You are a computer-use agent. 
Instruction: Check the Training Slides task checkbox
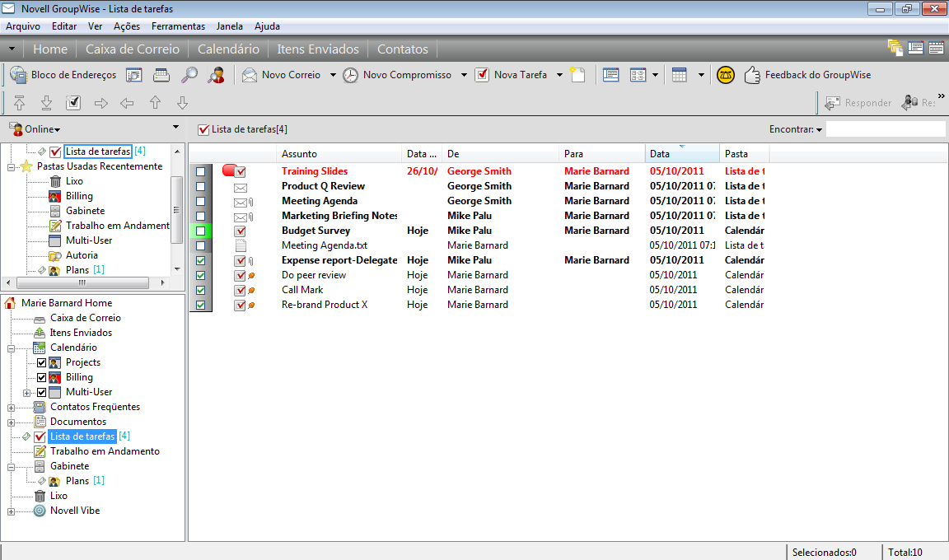tap(200, 172)
